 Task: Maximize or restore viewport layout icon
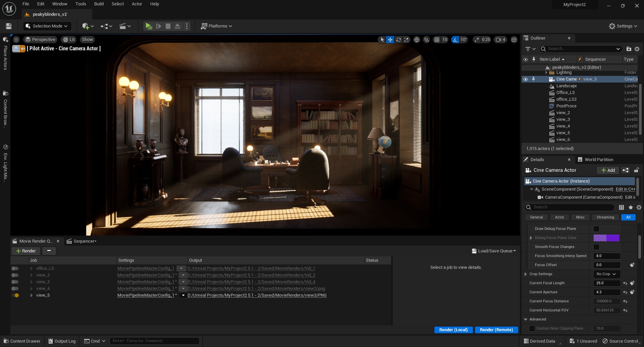514,40
